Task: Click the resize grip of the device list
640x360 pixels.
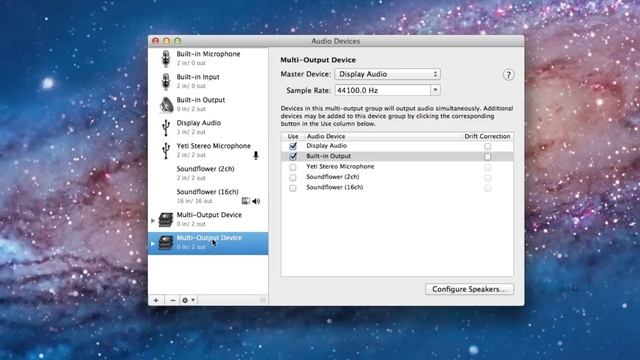Action: click(x=263, y=300)
